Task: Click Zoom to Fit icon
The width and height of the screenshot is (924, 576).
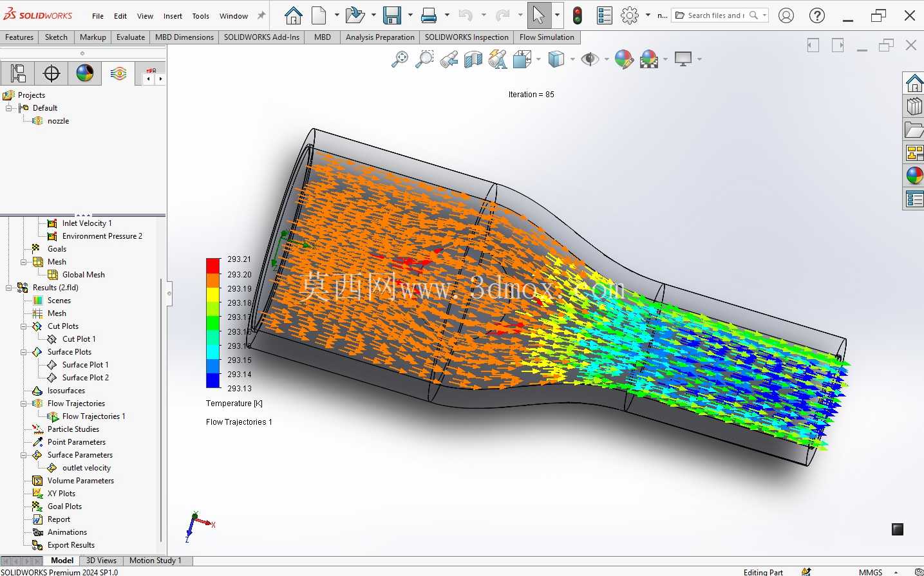Action: click(x=400, y=59)
